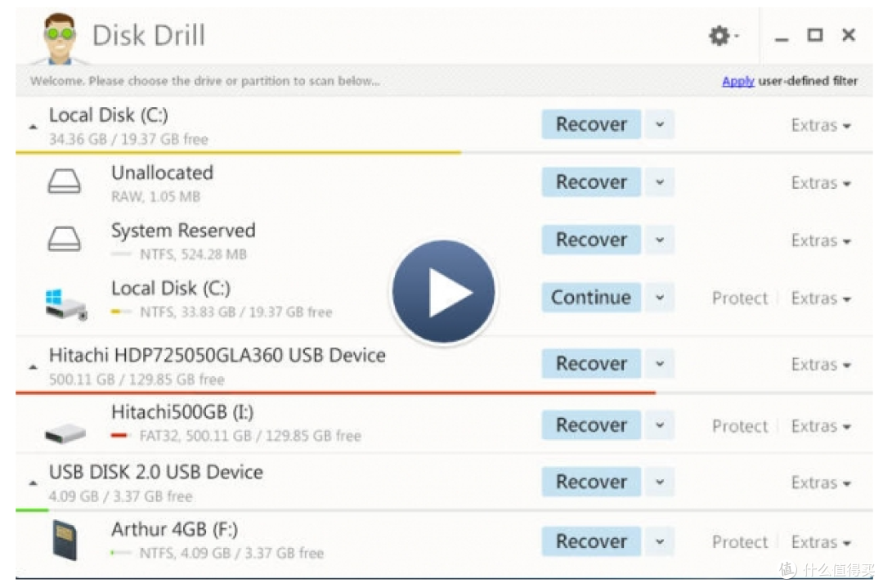Click the Hitachi500GB (I:) drive icon
The height and width of the screenshot is (588, 883).
(x=65, y=433)
